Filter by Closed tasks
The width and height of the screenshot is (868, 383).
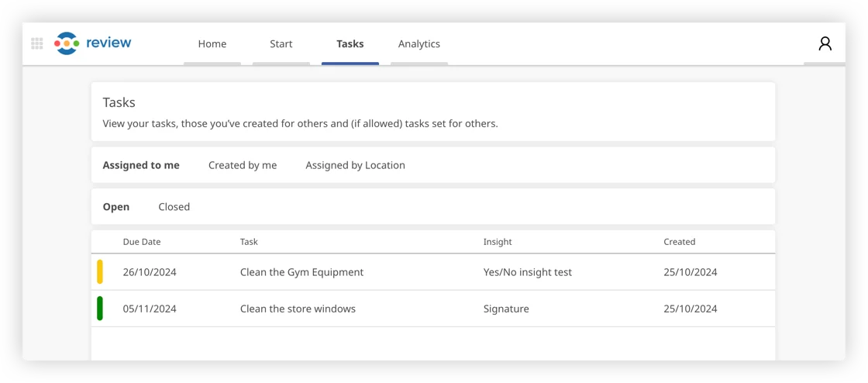[174, 207]
